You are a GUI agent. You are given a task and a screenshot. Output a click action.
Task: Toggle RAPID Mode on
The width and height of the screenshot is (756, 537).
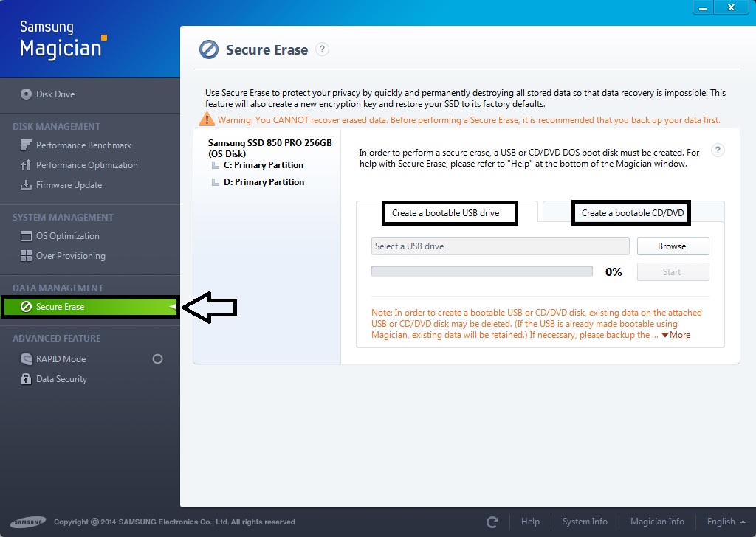click(x=157, y=358)
